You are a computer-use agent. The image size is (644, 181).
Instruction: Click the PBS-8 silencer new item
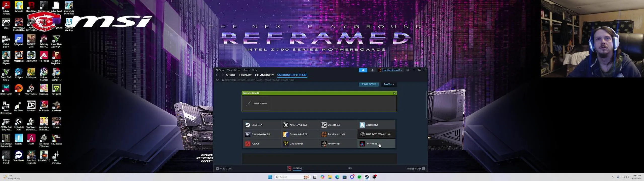pos(257,103)
